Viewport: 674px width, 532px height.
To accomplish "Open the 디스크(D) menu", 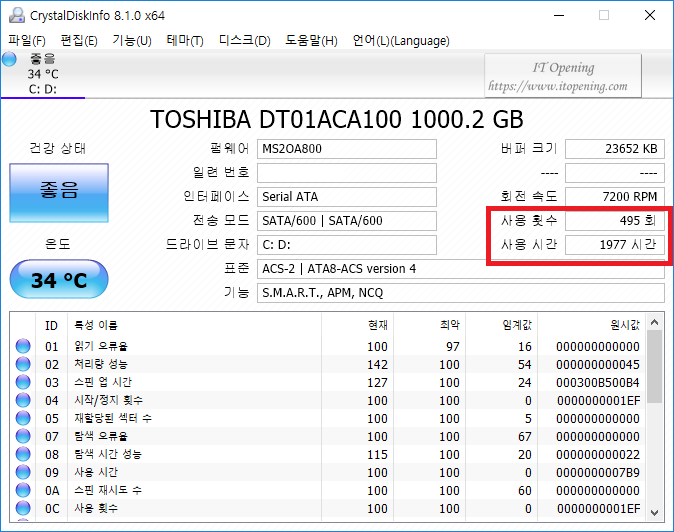I will pos(245,41).
